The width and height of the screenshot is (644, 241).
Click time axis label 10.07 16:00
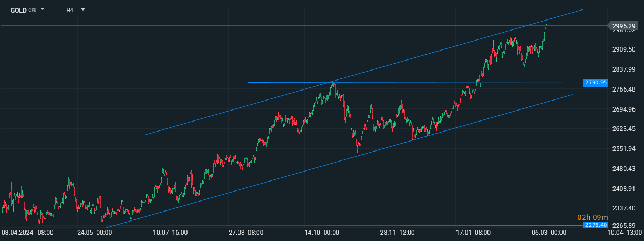coord(171,232)
